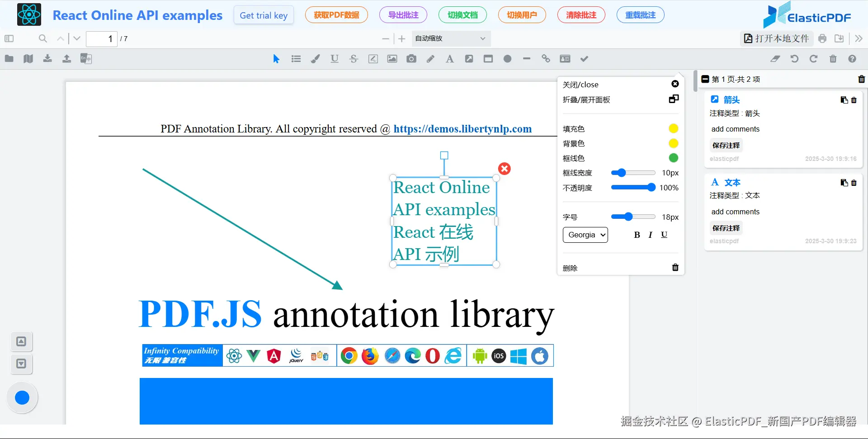Click the 导出批注 button

403,15
